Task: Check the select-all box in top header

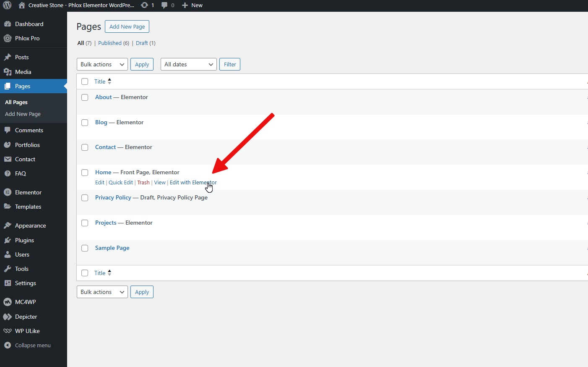Action: coord(85,81)
